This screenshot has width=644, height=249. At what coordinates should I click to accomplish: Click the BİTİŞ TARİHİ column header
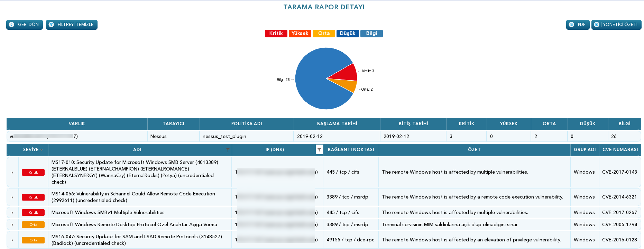coord(413,124)
